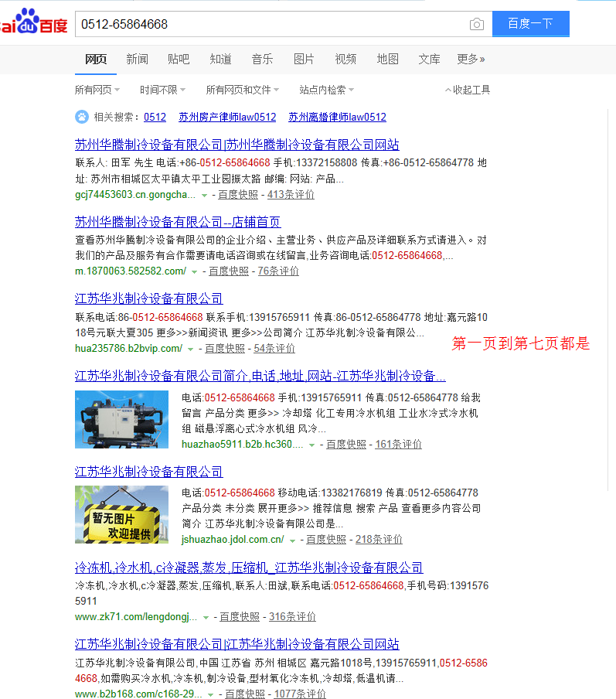Open 1077条评价 reviews link
Screen dimensions: 616x699
pos(300,694)
